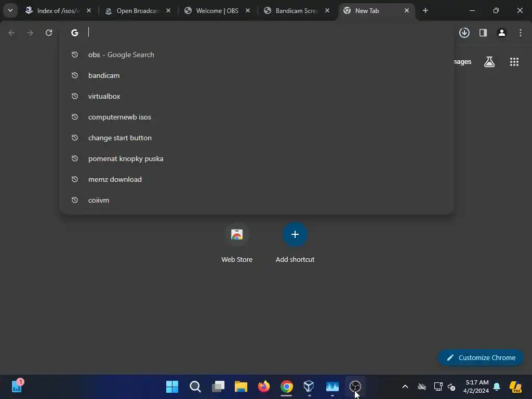Open the Chrome downloads icon

(464, 33)
